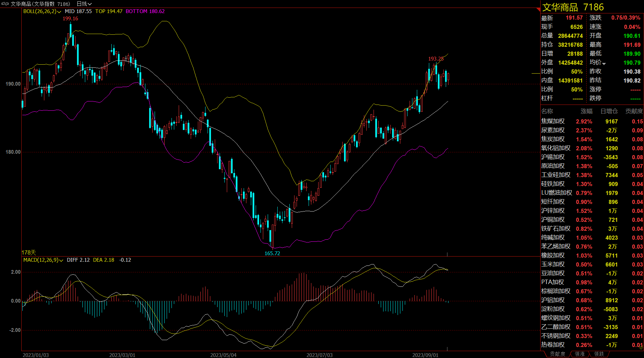Screen dimensions: 644x358
Task: Select the 不锈钢加权 row
Action: coord(592,336)
